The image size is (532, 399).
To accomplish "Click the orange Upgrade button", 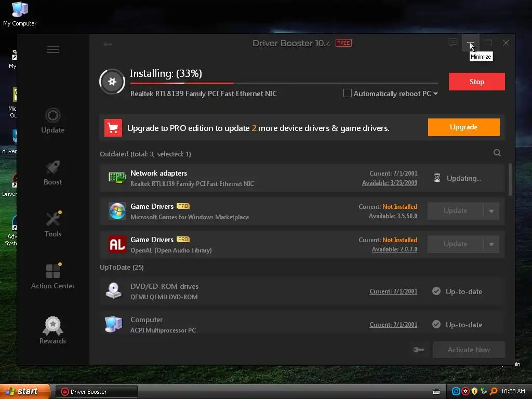I will click(463, 127).
